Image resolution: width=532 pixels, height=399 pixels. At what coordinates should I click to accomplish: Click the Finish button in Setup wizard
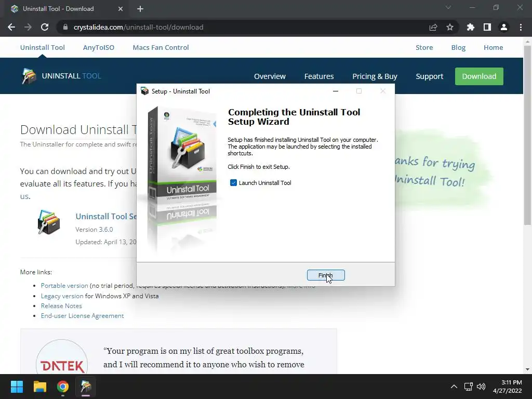click(326, 275)
